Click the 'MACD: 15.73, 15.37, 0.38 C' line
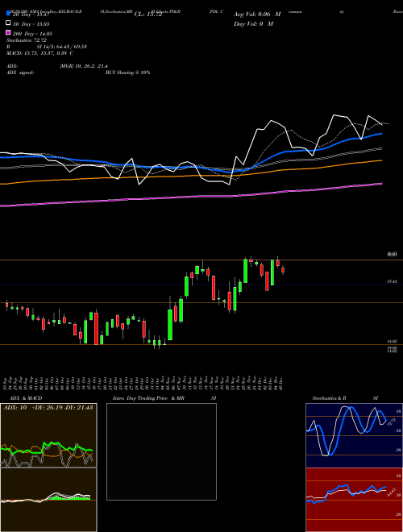The height and width of the screenshot is (532, 403). (x=40, y=53)
